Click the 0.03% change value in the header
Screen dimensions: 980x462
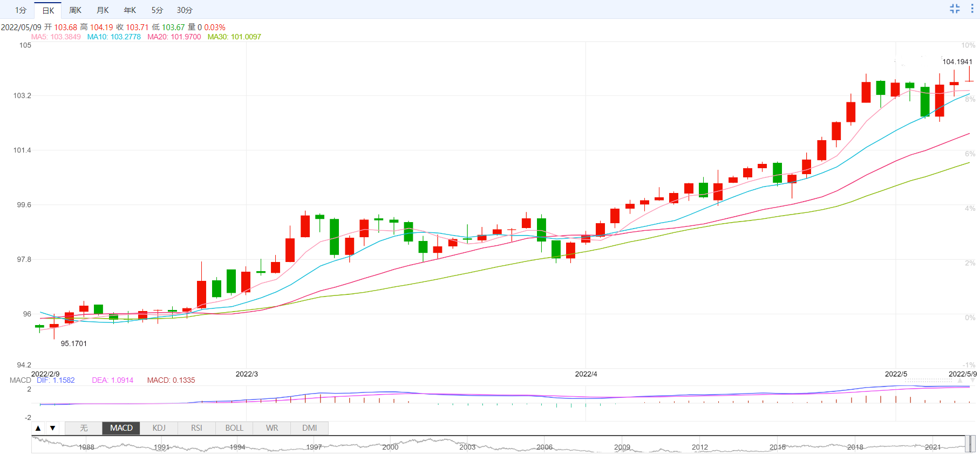(x=215, y=27)
